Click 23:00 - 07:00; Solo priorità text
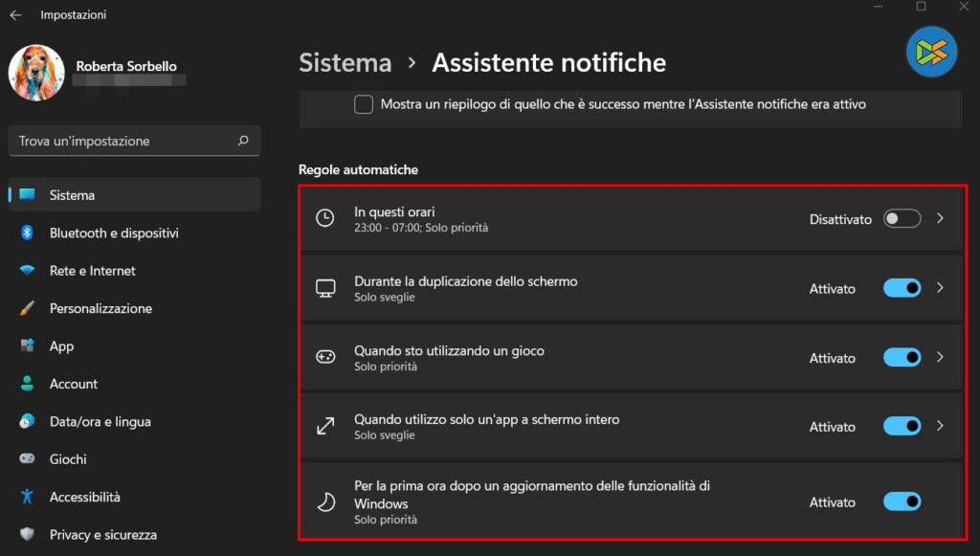 click(x=421, y=228)
